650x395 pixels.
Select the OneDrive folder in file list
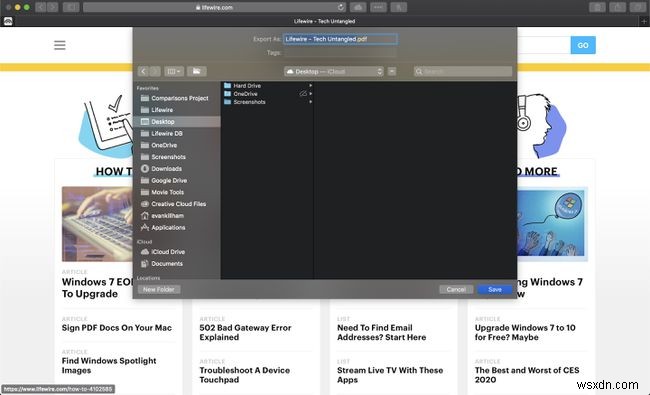click(267, 94)
